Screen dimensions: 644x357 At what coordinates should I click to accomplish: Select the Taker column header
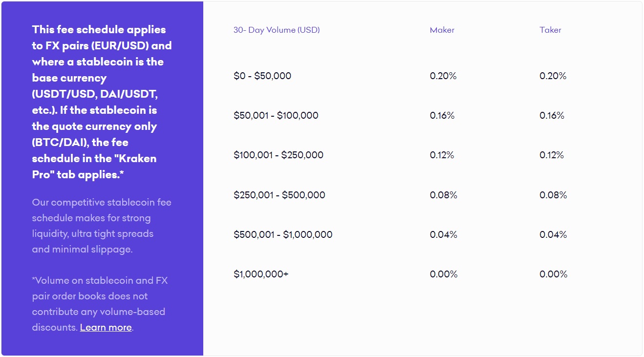pyautogui.click(x=550, y=30)
